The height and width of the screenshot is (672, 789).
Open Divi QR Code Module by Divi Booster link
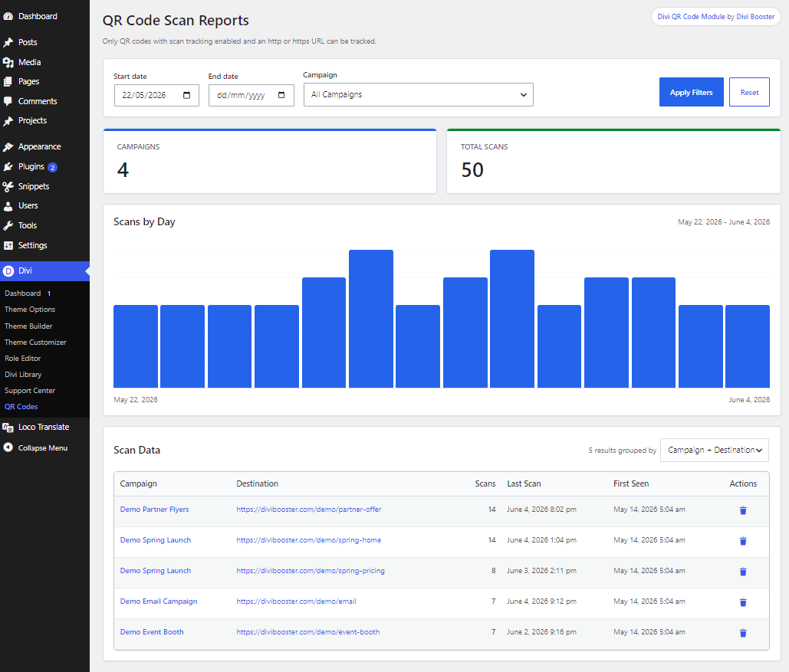coord(715,17)
